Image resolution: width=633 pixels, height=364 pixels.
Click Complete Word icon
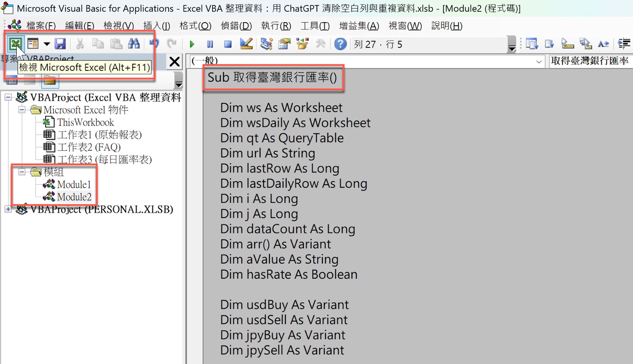(x=604, y=44)
